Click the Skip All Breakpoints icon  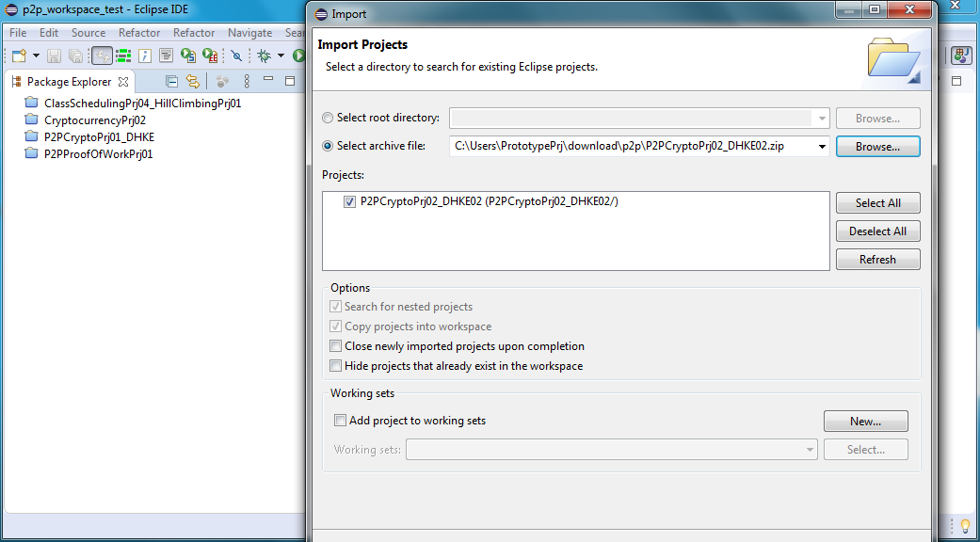coord(236,56)
